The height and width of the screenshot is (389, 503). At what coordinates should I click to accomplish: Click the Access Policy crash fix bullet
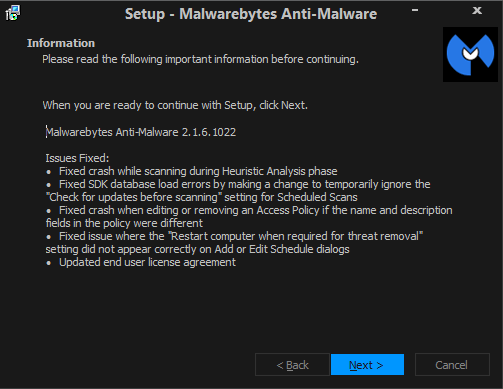[249, 210]
